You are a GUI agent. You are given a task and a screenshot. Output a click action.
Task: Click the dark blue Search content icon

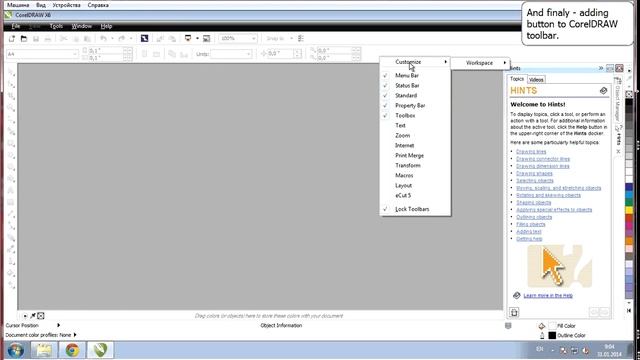(x=144, y=38)
